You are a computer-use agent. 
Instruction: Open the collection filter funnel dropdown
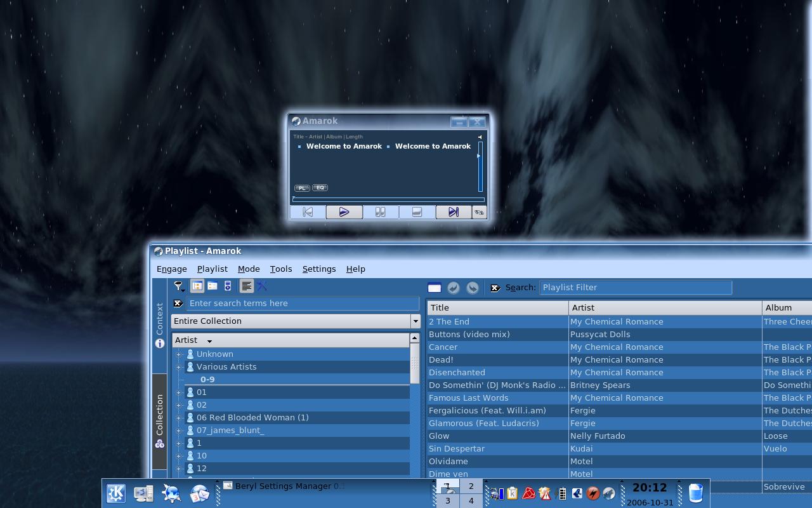(x=180, y=286)
